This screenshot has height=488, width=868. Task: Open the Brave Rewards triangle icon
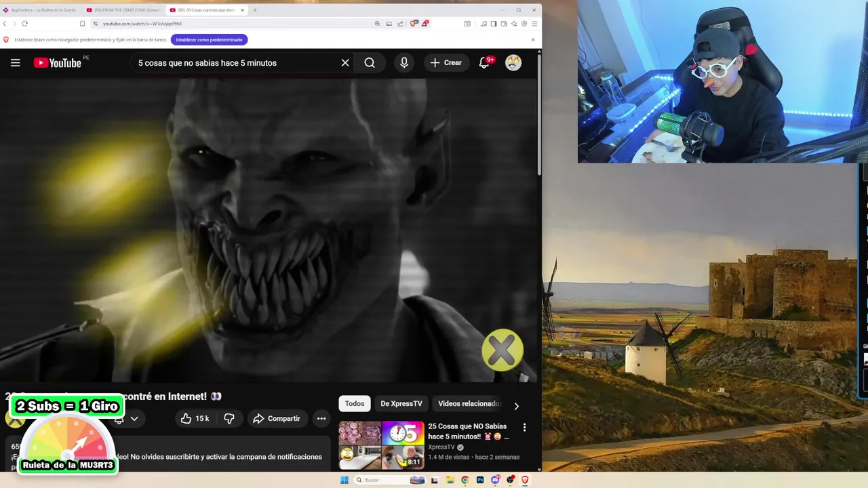(x=425, y=24)
